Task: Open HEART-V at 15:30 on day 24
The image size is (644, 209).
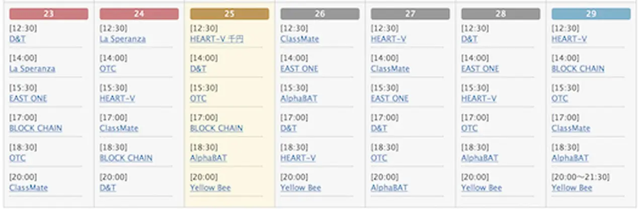Action: tap(117, 98)
